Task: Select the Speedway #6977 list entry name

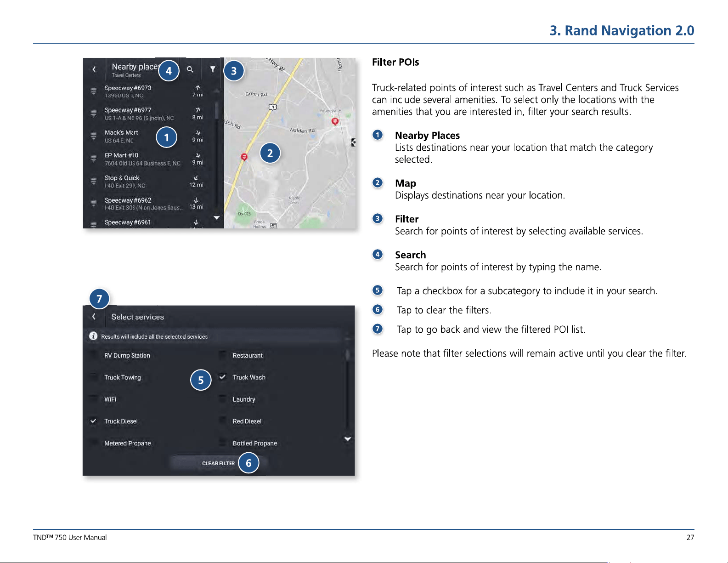Action: click(x=128, y=110)
